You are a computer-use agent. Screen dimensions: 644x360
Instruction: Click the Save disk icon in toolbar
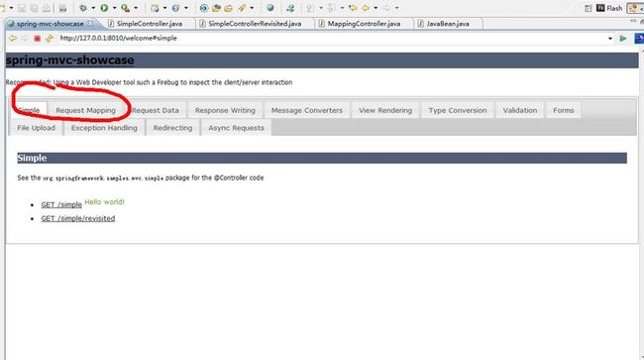click(x=22, y=8)
